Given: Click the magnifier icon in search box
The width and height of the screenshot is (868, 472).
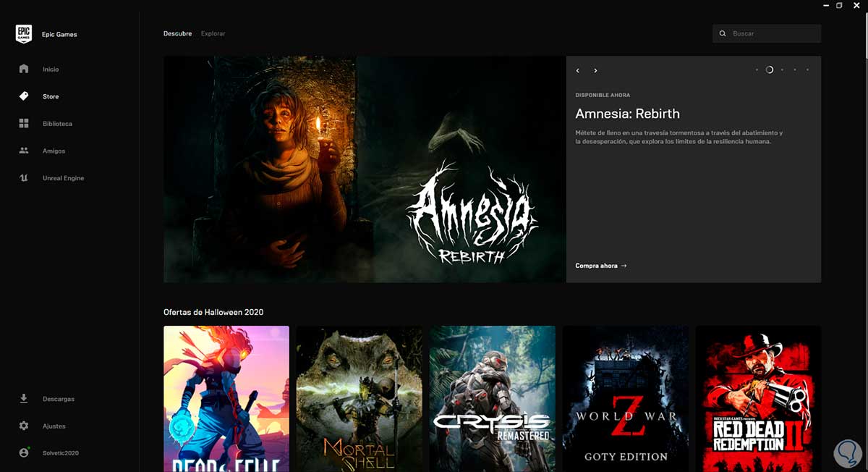Looking at the screenshot, I should [x=723, y=34].
